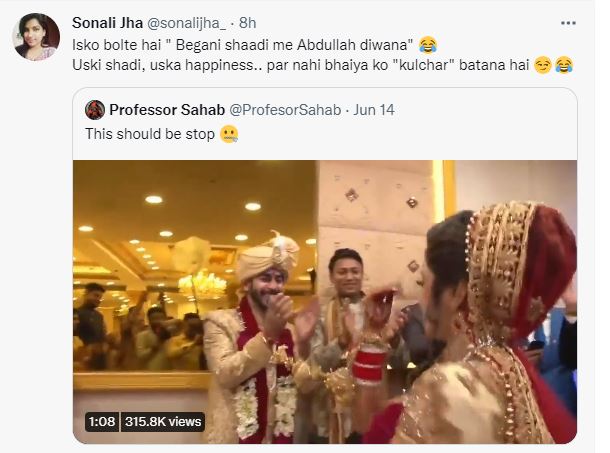
Task: Click the first laughing-crying emoji after "diwana"
Action: pos(428,45)
